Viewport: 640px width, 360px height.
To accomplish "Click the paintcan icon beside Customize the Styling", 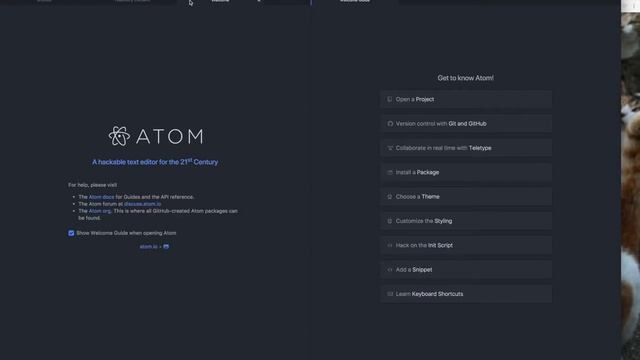I will [390, 221].
